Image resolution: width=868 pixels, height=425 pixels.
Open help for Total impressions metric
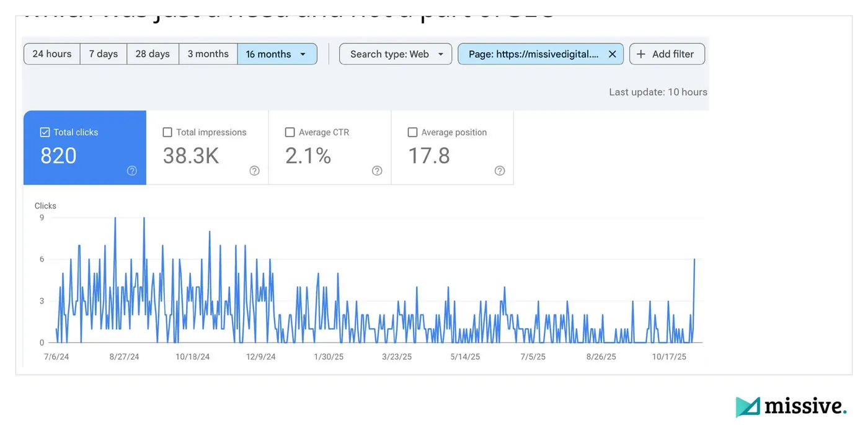click(x=254, y=171)
